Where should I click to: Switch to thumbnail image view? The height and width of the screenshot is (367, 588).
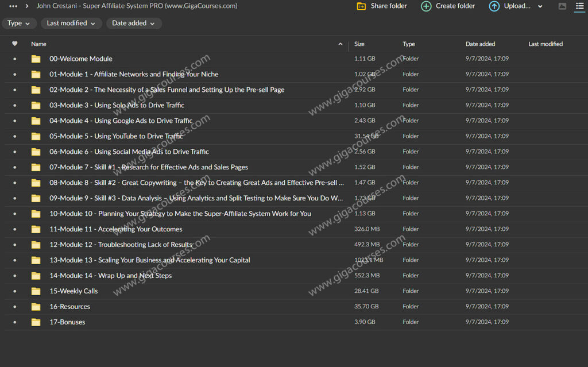(562, 6)
